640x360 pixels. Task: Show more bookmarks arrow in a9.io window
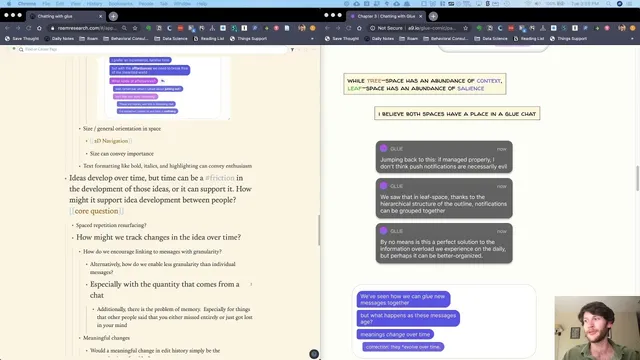click(x=632, y=39)
